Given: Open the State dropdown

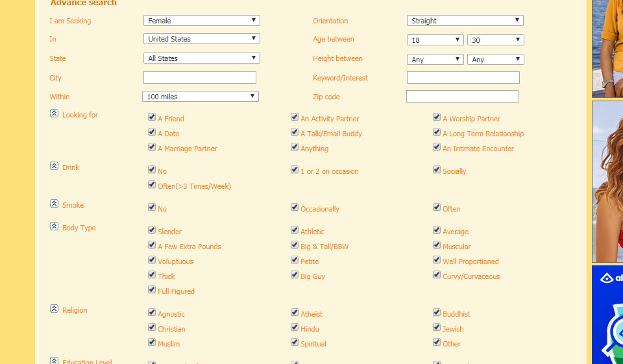Looking at the screenshot, I should click(201, 58).
